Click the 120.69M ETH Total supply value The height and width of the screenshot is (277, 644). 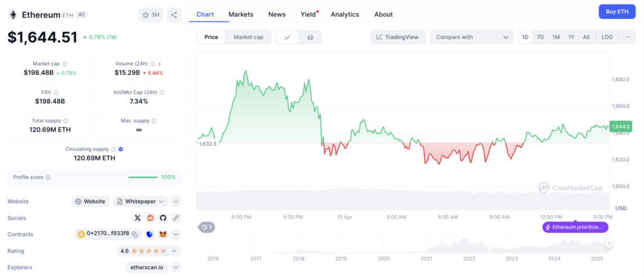tap(50, 130)
